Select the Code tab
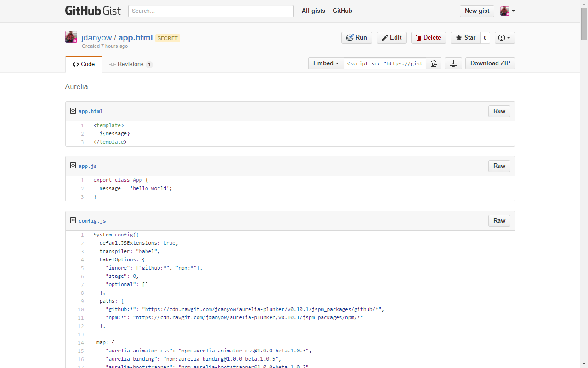588x368 pixels. click(84, 64)
